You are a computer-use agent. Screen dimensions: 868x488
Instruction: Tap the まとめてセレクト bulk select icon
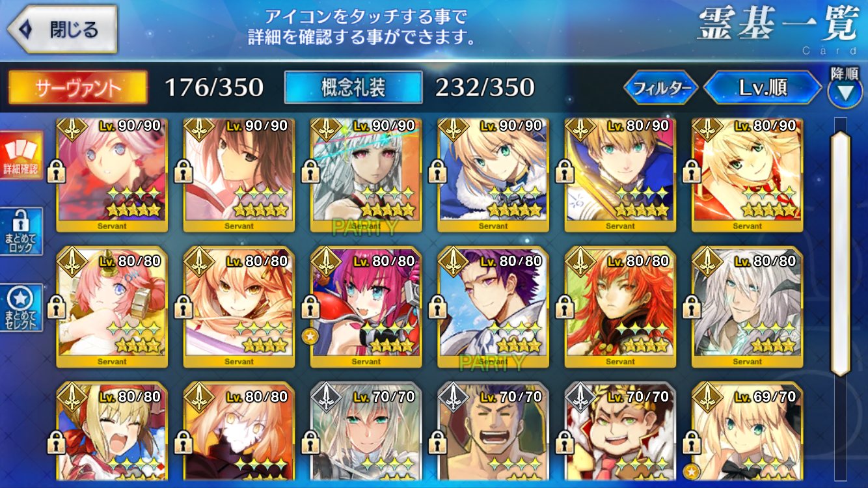pyautogui.click(x=21, y=307)
